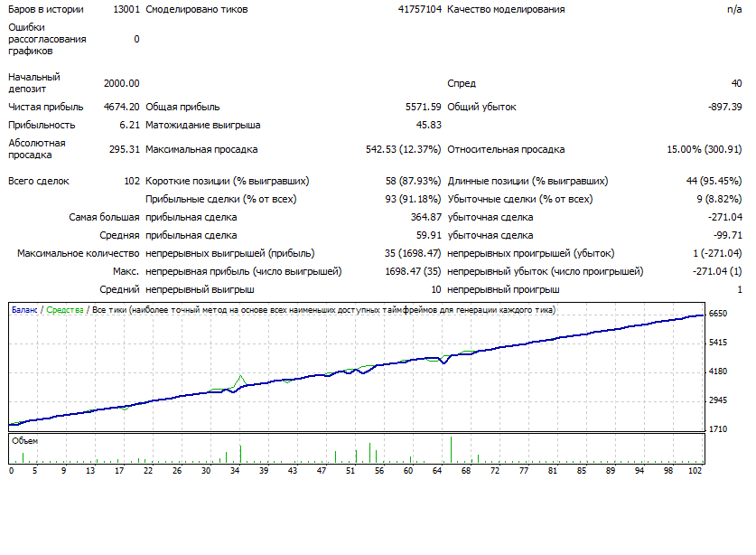This screenshot has width=756, height=555.
Task: Click short positions value 58 (87.93%)
Action: click(413, 181)
